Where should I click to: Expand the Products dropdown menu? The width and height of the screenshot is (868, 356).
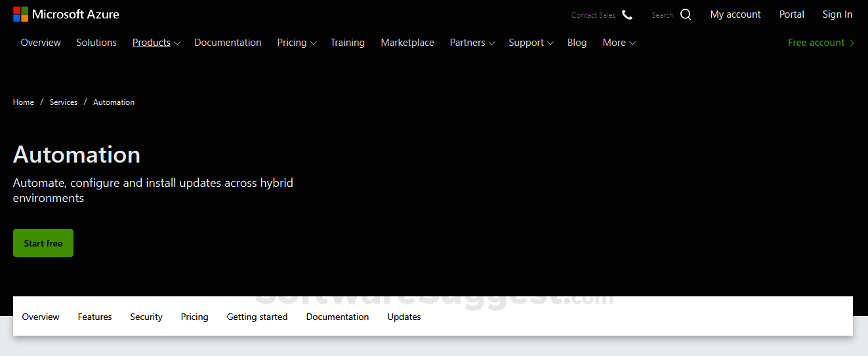(156, 43)
